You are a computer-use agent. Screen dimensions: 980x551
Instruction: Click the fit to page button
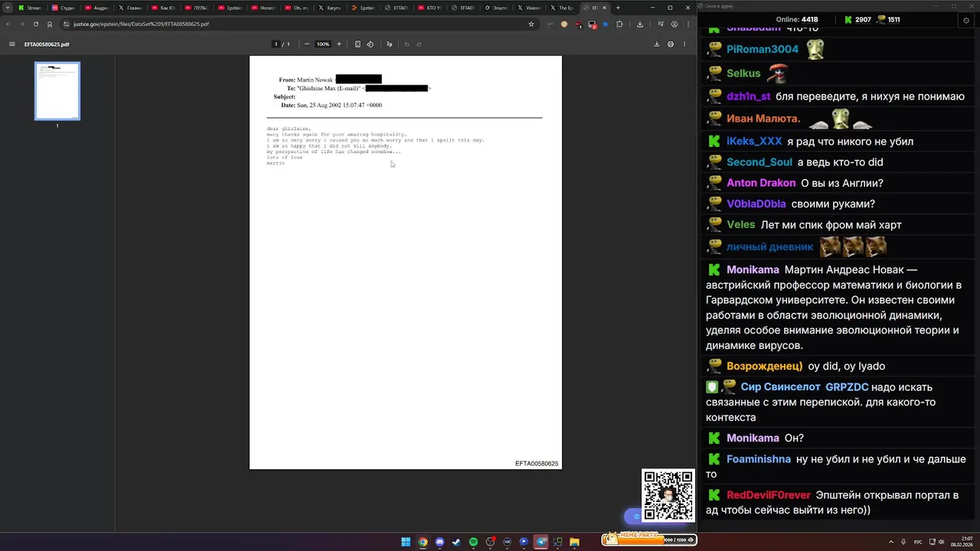tap(358, 44)
